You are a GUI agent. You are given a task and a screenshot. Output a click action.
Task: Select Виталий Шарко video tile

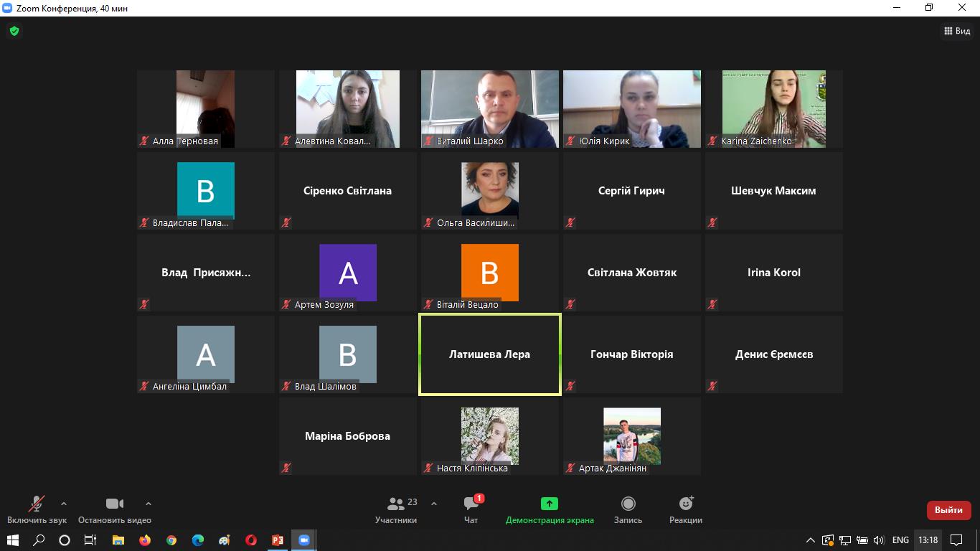tap(489, 109)
